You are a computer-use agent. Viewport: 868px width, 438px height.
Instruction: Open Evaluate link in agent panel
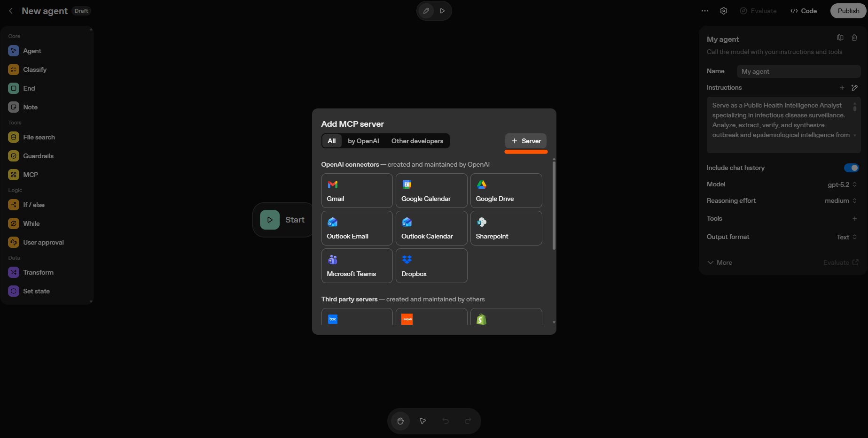click(x=841, y=263)
